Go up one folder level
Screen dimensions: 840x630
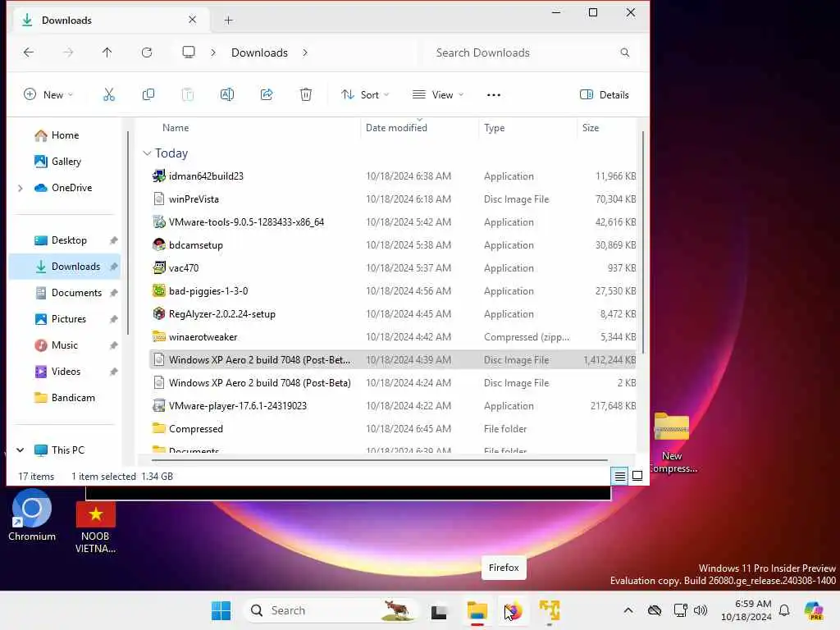pos(107,52)
